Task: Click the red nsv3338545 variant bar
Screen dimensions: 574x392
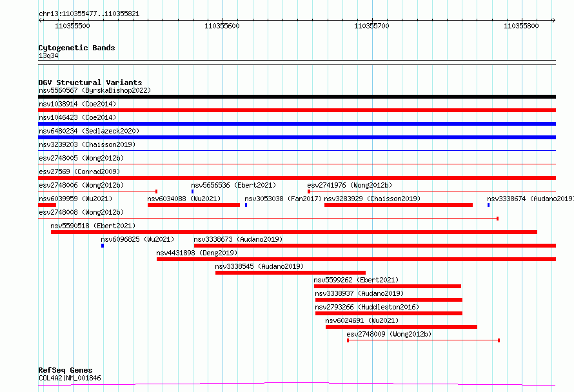Action: point(290,273)
